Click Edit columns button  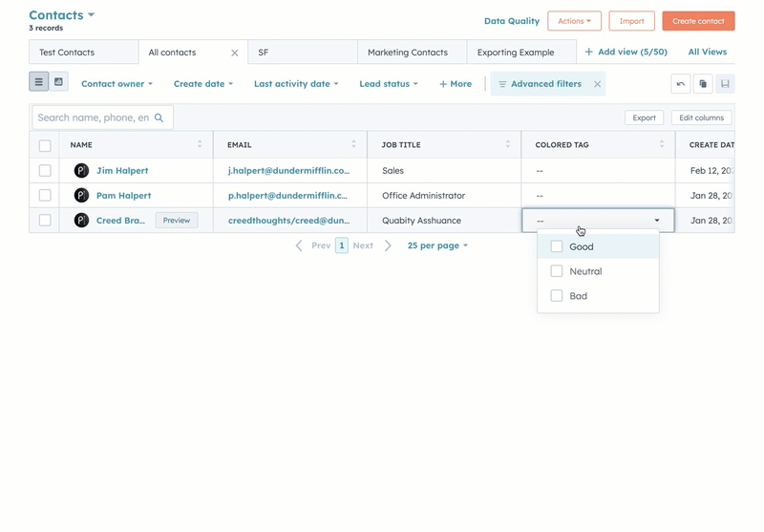click(702, 117)
